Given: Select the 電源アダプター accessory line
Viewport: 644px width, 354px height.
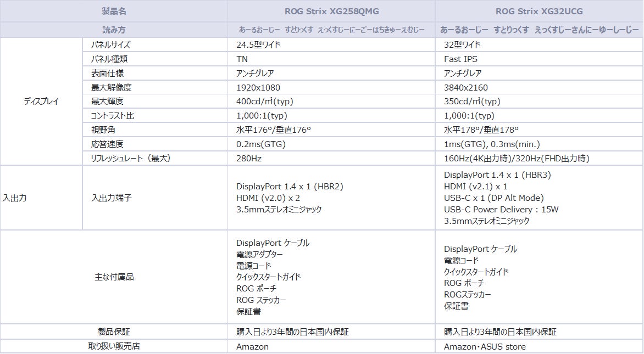Looking at the screenshot, I should (259, 254).
